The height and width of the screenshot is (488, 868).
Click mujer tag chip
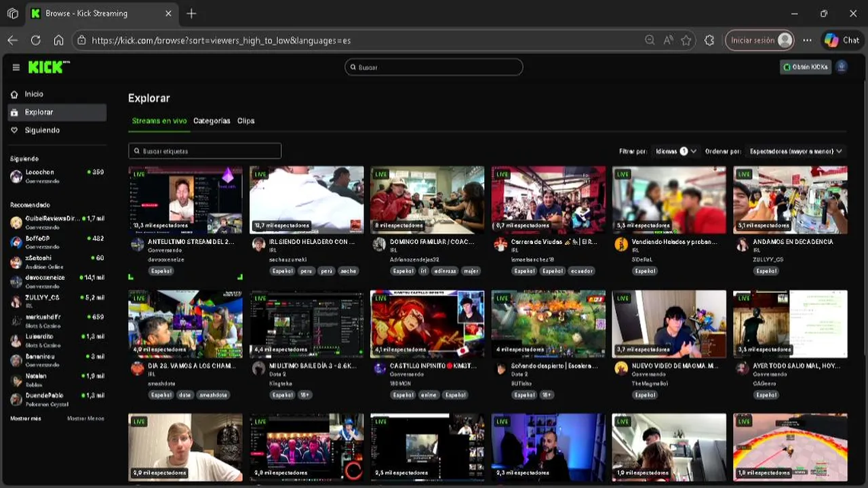tap(471, 270)
